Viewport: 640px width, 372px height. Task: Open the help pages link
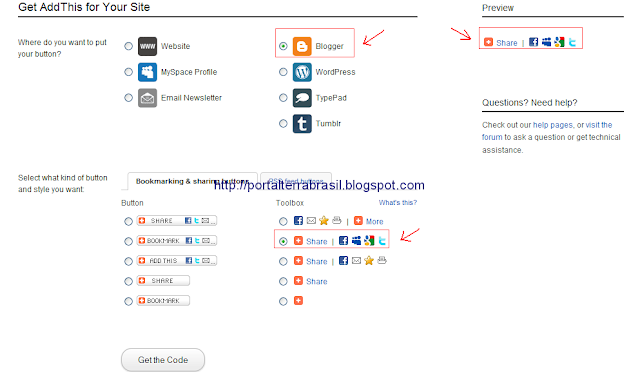click(x=553, y=125)
